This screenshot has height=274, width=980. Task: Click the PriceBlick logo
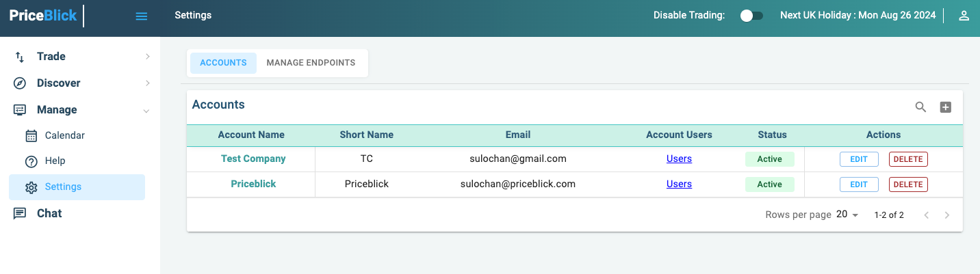(43, 16)
